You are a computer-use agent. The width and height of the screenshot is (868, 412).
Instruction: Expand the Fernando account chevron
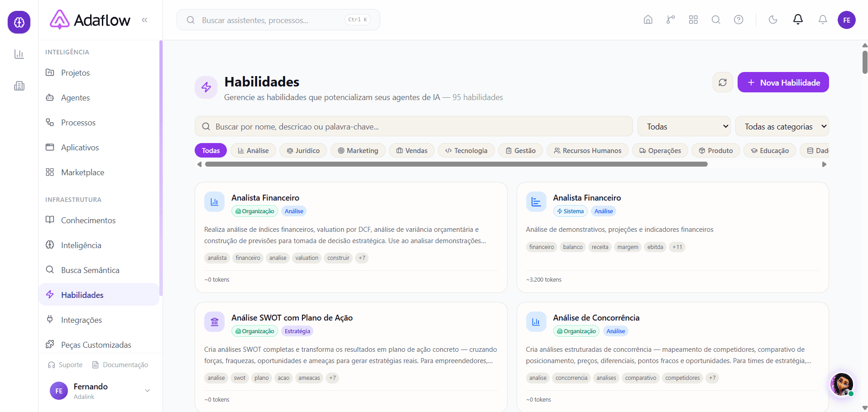pos(147,391)
